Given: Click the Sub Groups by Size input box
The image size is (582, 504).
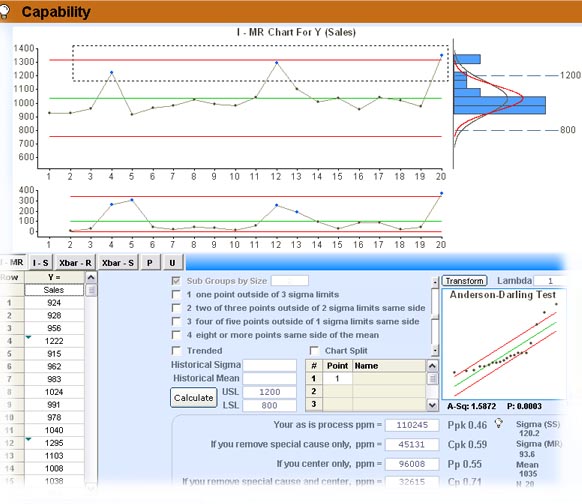Looking at the screenshot, I should pos(290,281).
